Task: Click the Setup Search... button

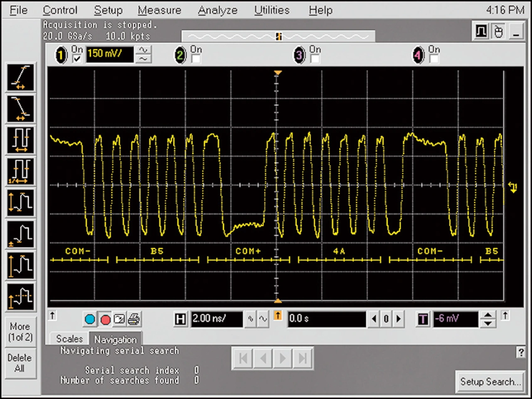Action: coord(490,382)
